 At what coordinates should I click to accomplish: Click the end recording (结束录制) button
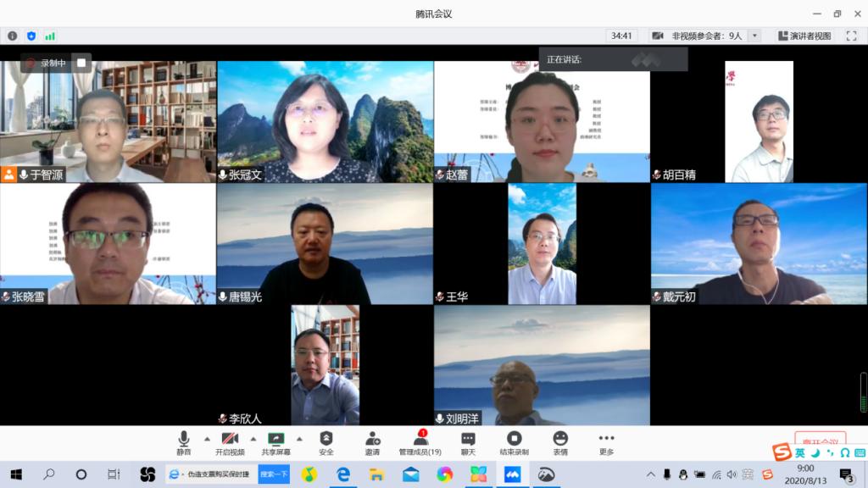[x=514, y=439]
